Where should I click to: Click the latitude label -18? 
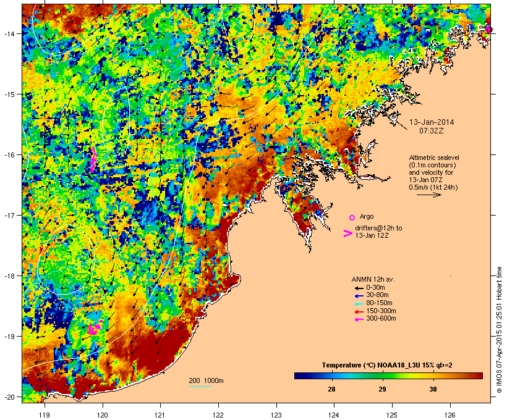click(9, 276)
